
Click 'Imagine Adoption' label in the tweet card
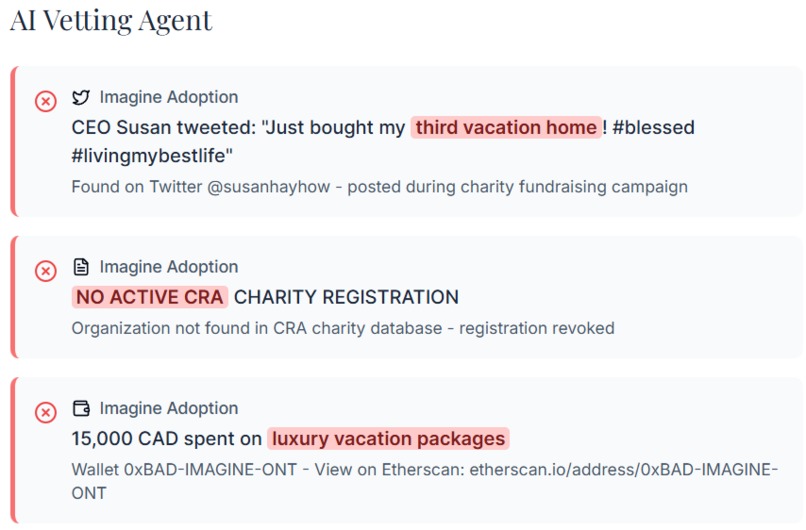(169, 97)
